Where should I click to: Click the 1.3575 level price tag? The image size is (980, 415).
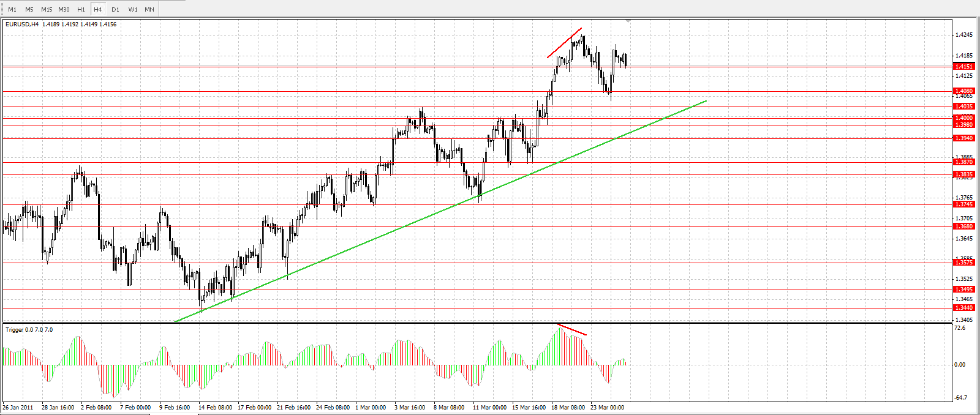point(964,263)
